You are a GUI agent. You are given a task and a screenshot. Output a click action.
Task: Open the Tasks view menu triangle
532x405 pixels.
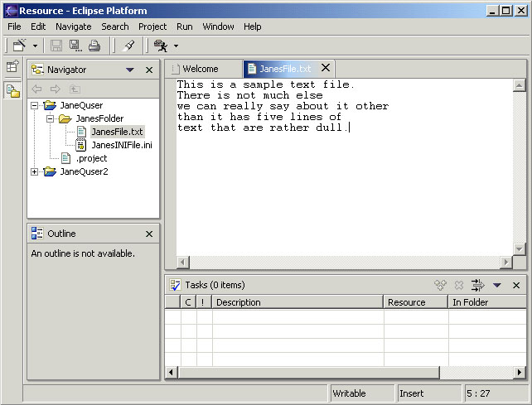pyautogui.click(x=497, y=285)
